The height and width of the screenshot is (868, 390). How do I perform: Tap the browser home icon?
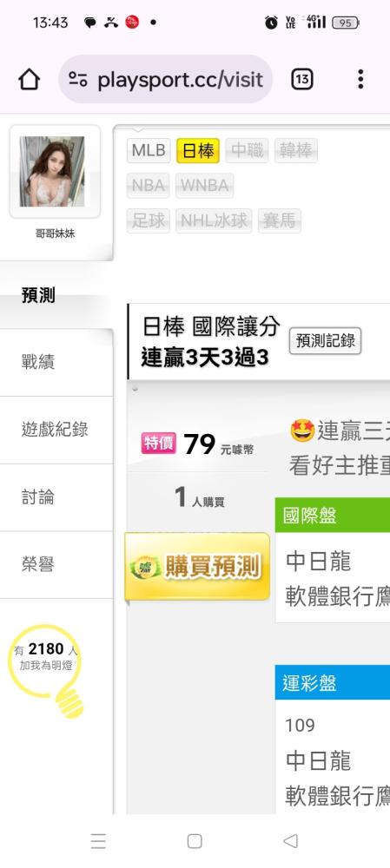coord(30,79)
